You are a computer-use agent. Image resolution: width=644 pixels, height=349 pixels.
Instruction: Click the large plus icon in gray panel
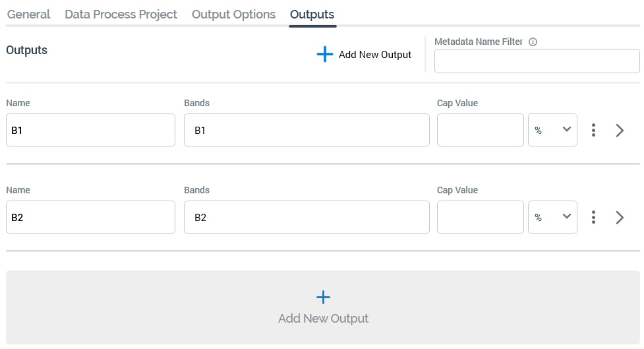point(323,298)
